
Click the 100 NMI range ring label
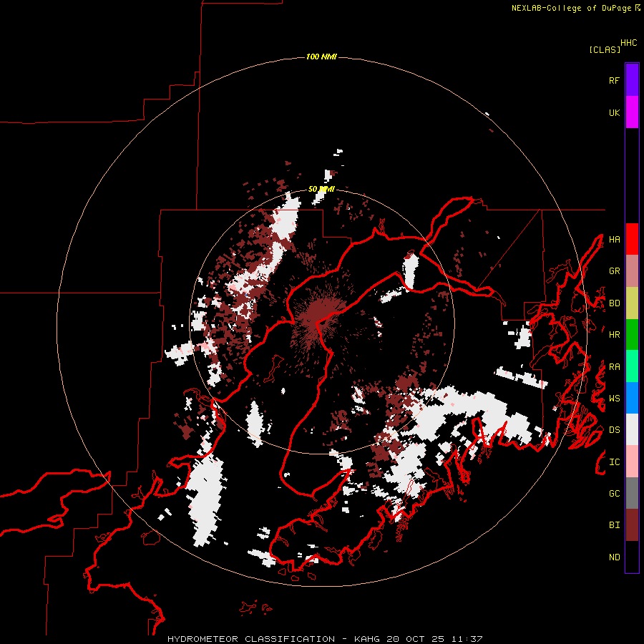321,57
